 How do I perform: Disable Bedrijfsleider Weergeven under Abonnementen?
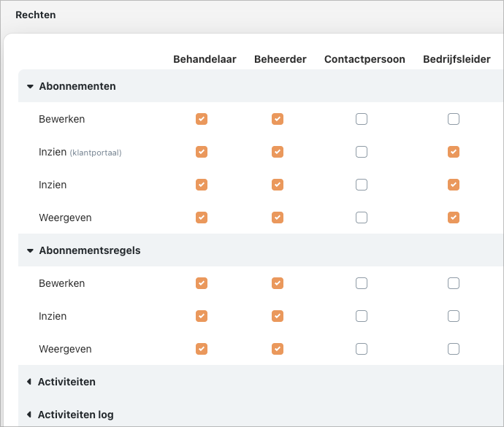point(454,218)
